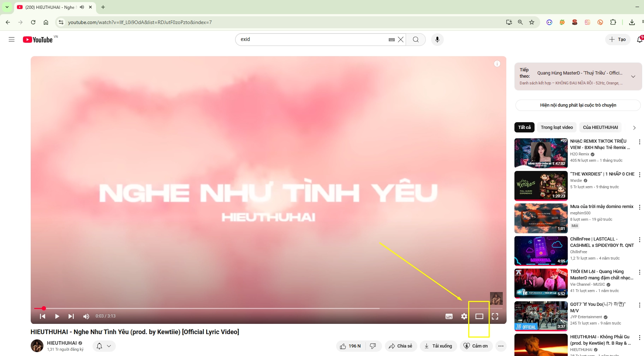Open subscription notification bell dropdown
Screen dimensions: 644x356
(104, 346)
